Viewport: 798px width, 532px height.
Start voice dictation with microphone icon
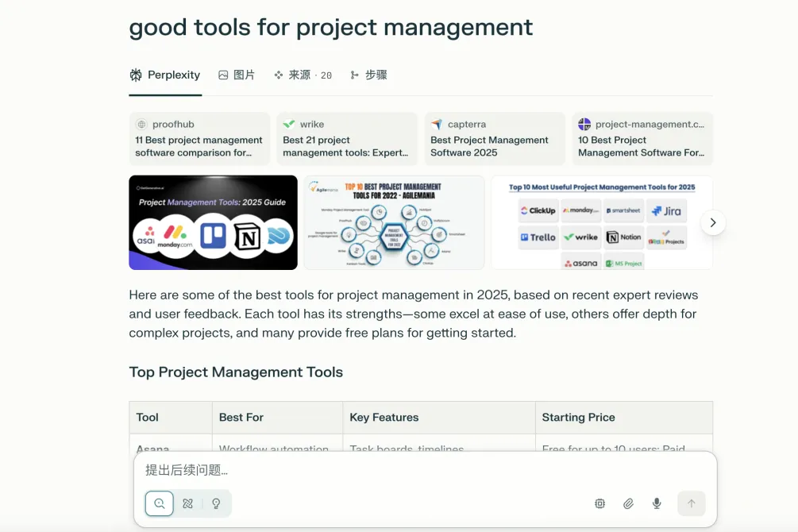[657, 503]
